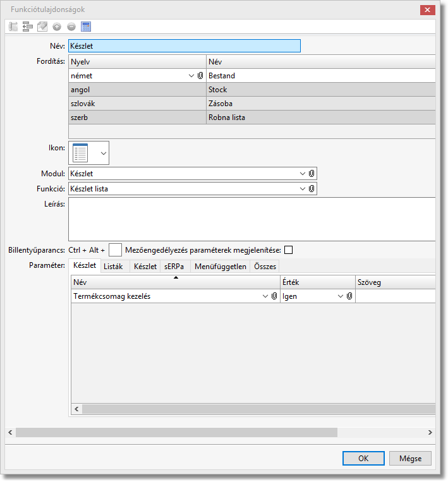
Task: Click the paperclip next to the Igen value
Action: (349, 296)
